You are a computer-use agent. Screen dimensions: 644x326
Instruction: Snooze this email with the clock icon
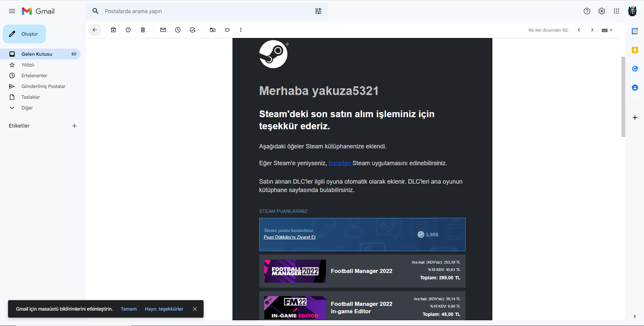point(178,30)
